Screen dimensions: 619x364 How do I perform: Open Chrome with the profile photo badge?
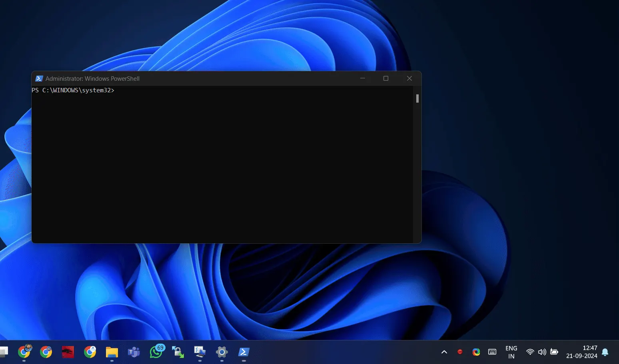click(24, 352)
